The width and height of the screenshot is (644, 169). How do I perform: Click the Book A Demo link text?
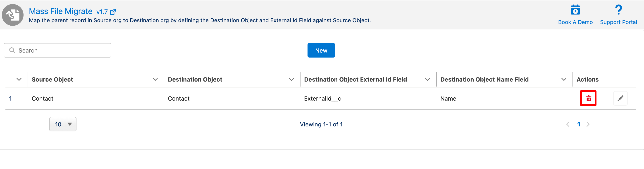pos(575,22)
